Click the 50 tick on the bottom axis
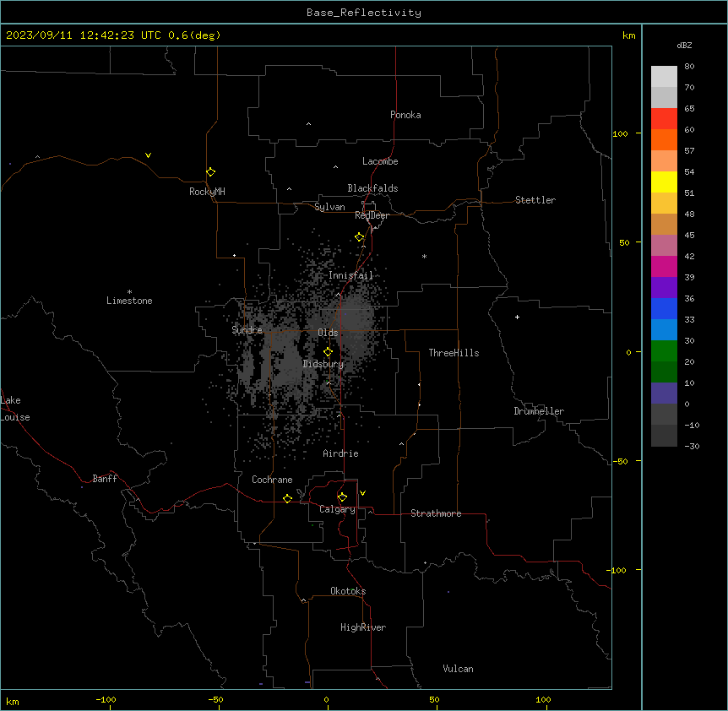Image resolution: width=728 pixels, height=711 pixels. [435, 699]
